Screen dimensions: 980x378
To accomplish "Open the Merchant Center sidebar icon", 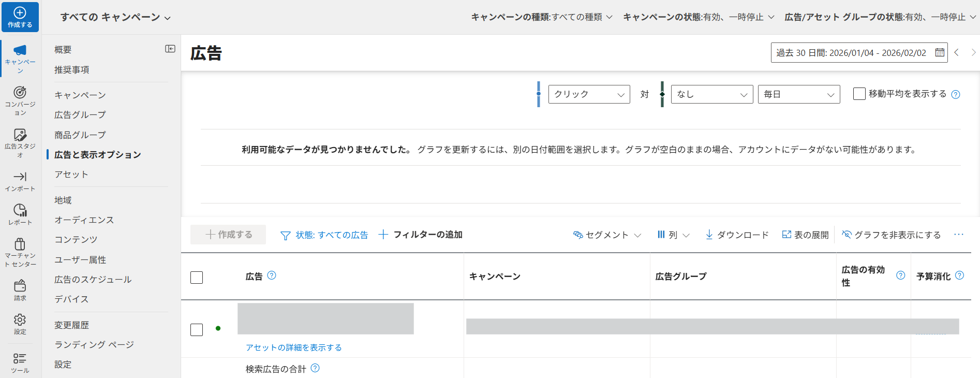I will coord(20,244).
